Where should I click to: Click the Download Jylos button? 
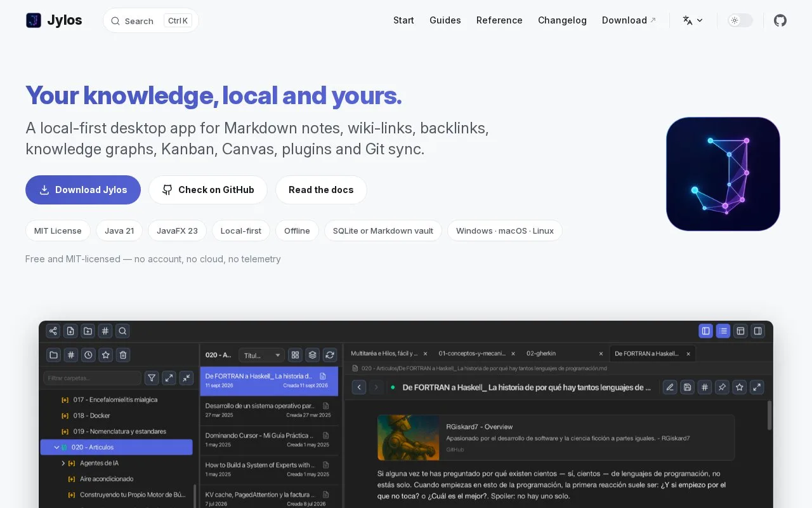click(83, 190)
